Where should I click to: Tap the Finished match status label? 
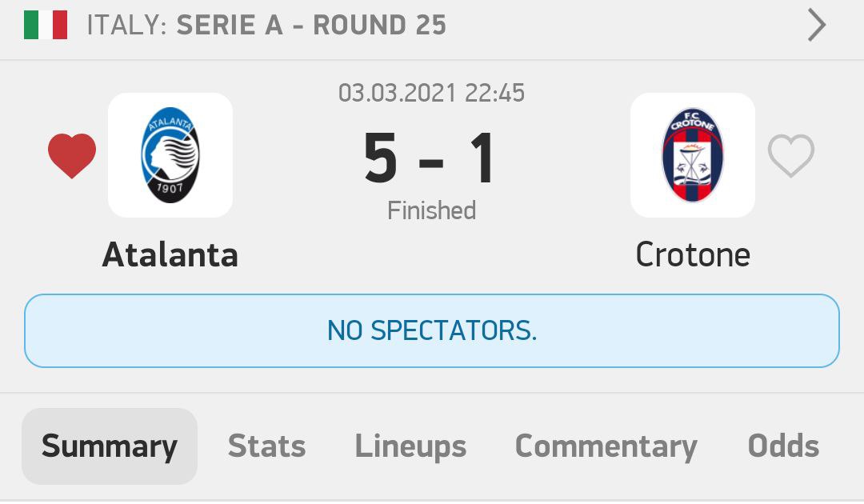coord(431,210)
